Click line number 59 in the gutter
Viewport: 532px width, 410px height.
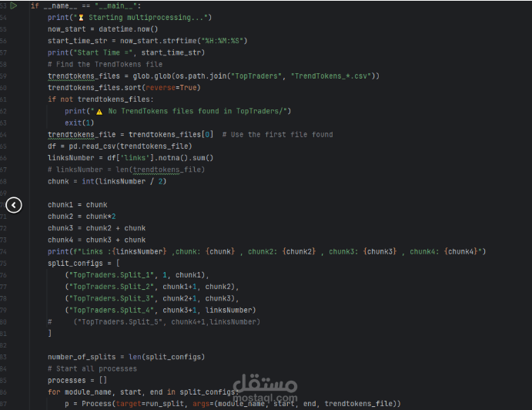click(4, 76)
